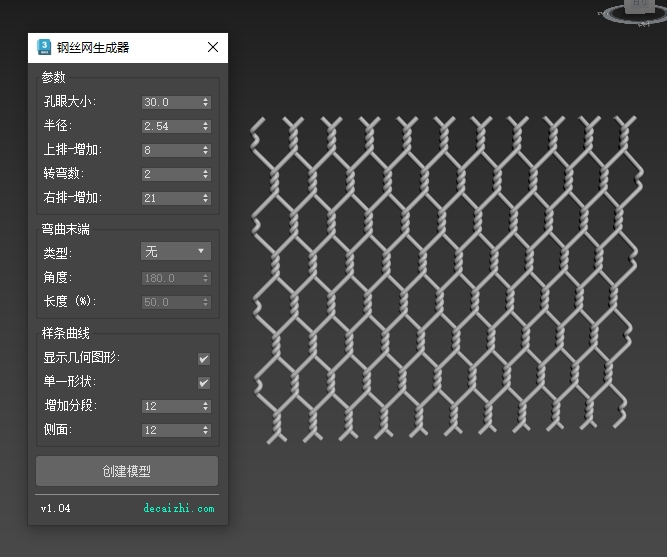This screenshot has width=667, height=557.
Task: Click the 侧面 value field
Action: [170, 430]
